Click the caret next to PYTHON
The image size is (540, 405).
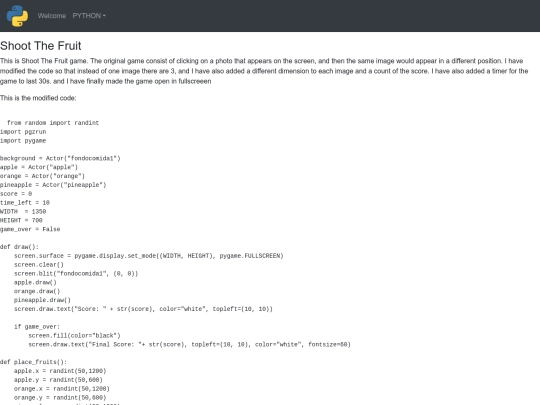pyautogui.click(x=104, y=16)
